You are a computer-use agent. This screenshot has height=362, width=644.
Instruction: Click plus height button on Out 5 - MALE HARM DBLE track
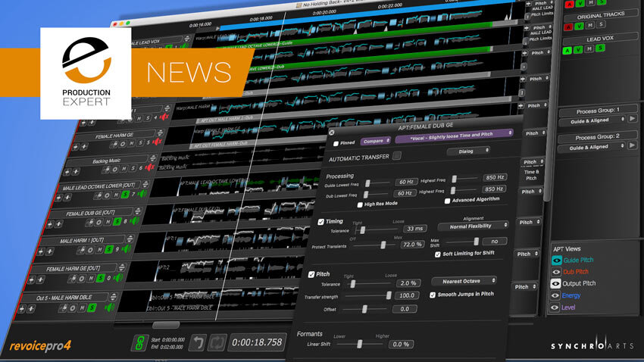click(31, 309)
